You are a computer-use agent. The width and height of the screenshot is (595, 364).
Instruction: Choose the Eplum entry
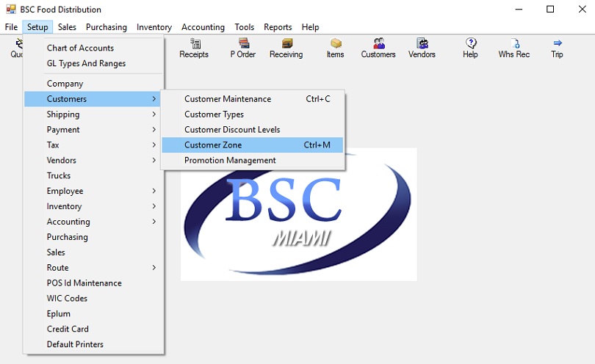[94, 313]
